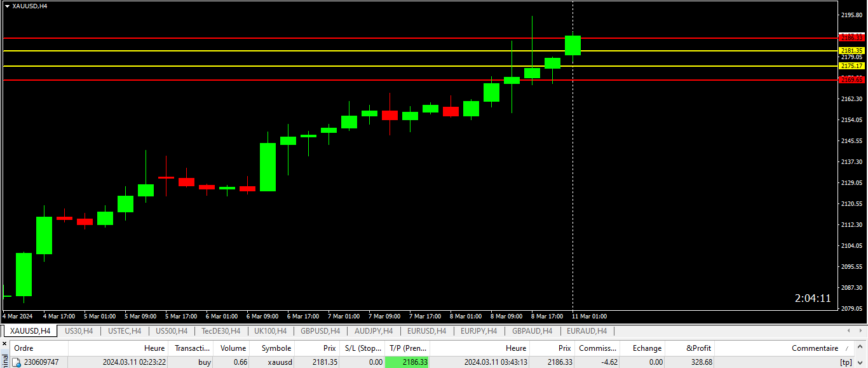
Task: Select the red 2186.33 price level label
Action: tap(852, 37)
